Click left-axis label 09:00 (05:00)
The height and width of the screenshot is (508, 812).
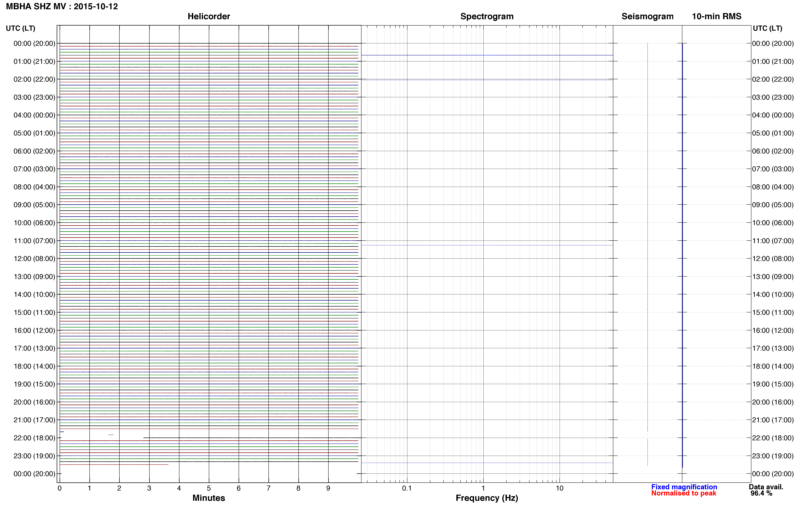(x=34, y=205)
